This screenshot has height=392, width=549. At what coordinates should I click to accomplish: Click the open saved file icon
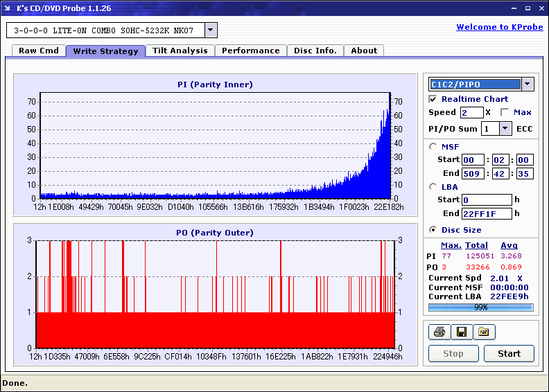484,332
